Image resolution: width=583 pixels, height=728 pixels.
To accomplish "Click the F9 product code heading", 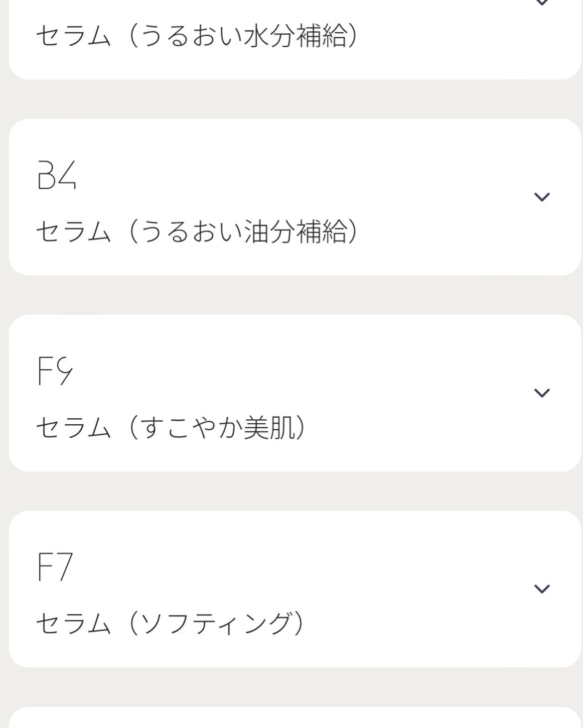I will coord(55,371).
